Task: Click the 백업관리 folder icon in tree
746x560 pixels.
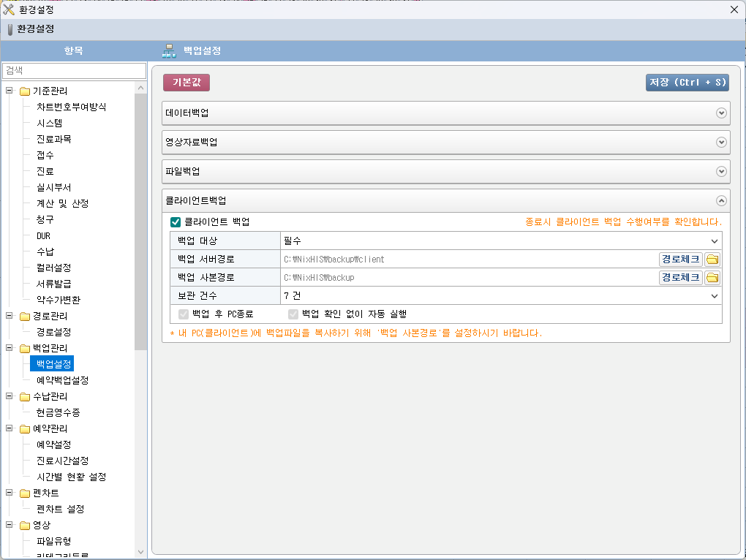Action: [25, 348]
